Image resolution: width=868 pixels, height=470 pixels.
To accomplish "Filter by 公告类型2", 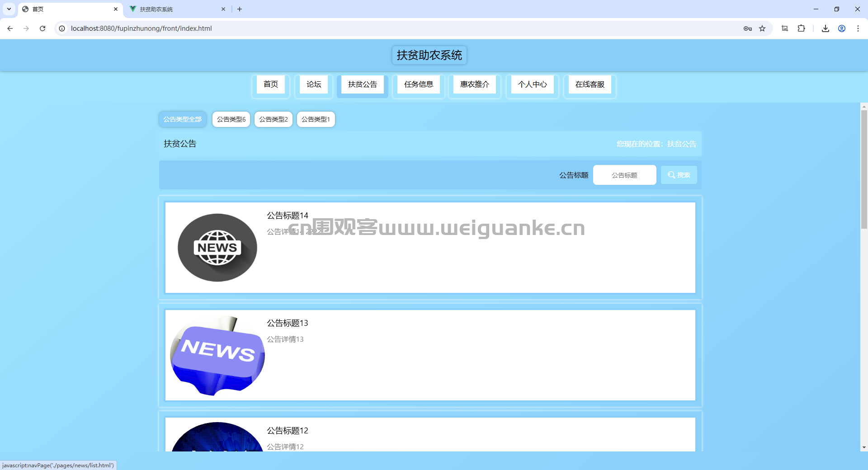I will 274,119.
